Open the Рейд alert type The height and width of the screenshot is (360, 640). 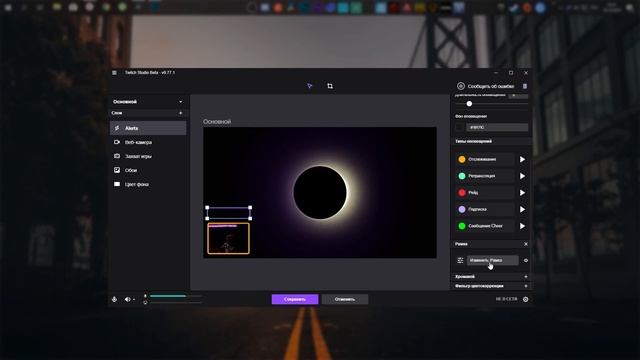click(485, 193)
